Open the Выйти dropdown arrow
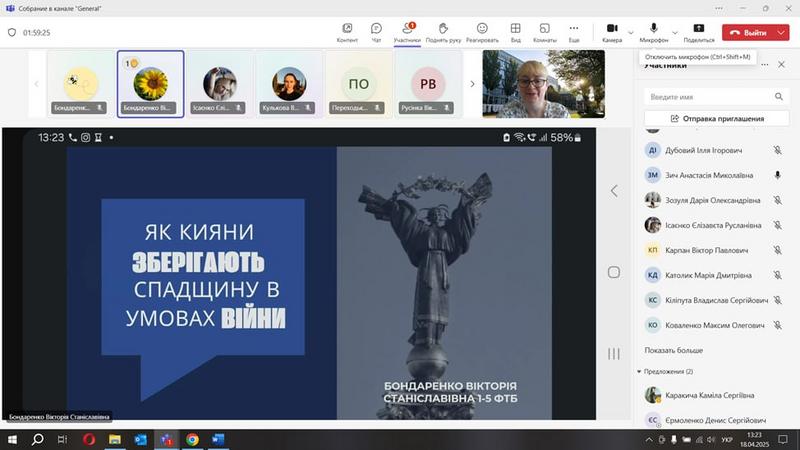This screenshot has width=800, height=450. click(782, 33)
